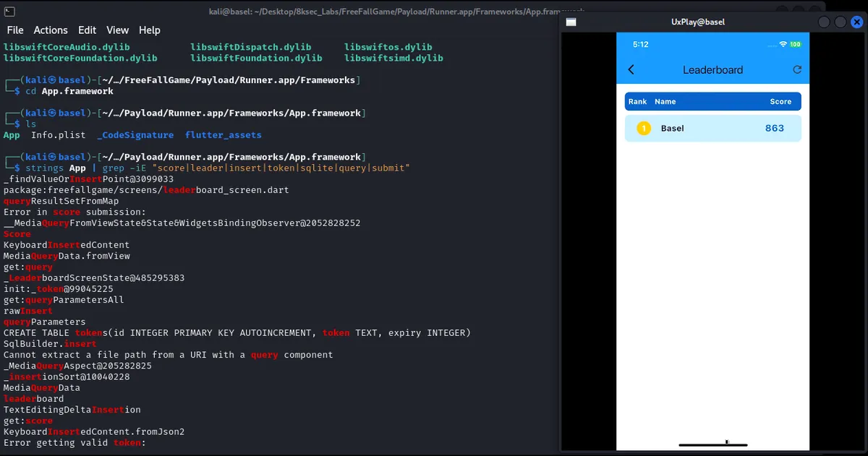This screenshot has width=868, height=456.
Task: Click the _insertionSort@10040228 line
Action: [x=67, y=377]
